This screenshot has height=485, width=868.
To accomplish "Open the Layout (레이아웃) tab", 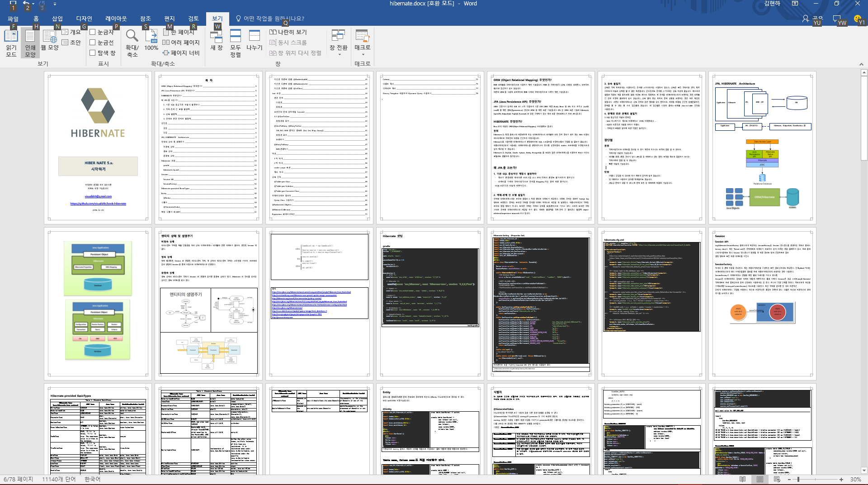I will [116, 19].
